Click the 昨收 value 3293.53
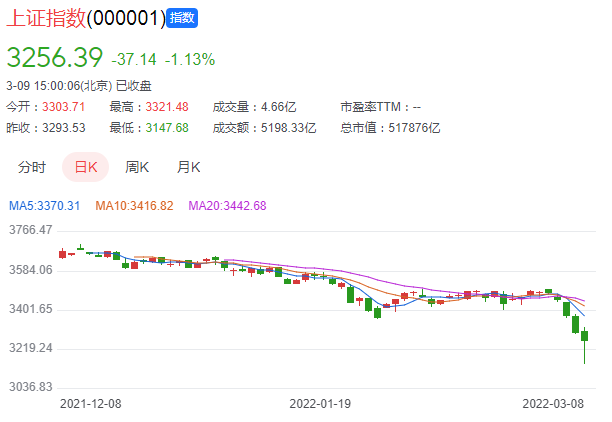 point(63,128)
